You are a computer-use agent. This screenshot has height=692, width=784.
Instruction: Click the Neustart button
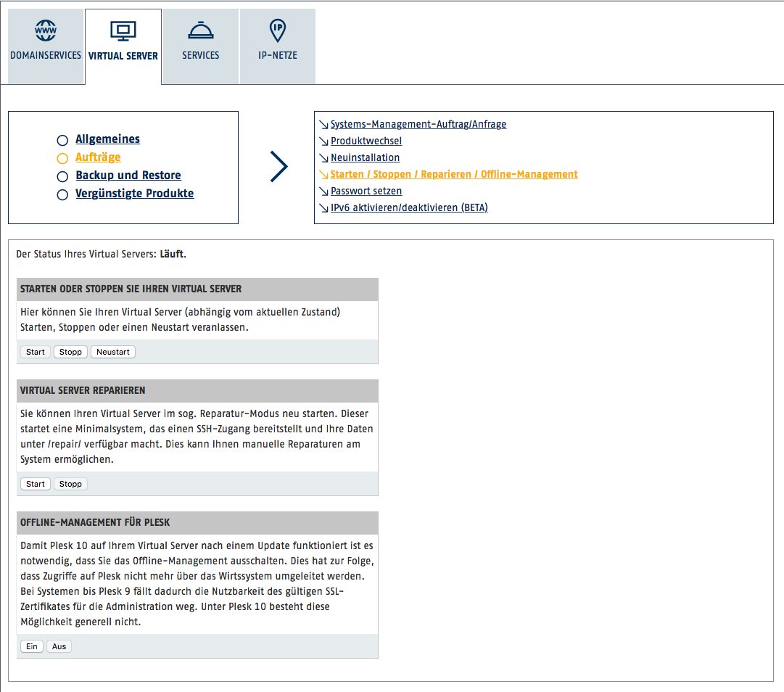pyautogui.click(x=113, y=352)
